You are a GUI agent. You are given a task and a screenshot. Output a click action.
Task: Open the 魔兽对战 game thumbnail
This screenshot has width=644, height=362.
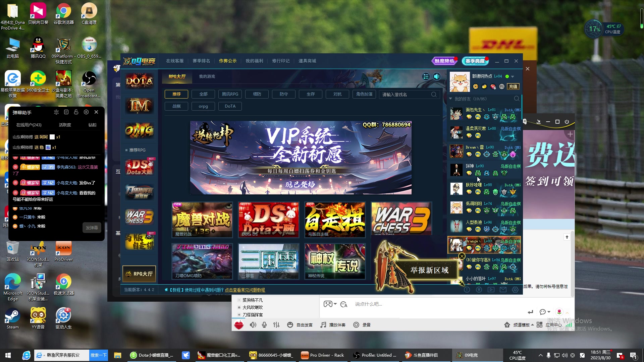click(x=202, y=220)
